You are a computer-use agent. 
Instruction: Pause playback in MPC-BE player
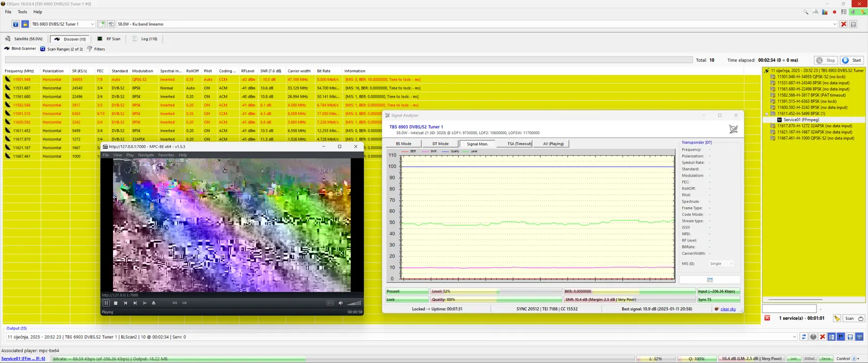106,303
